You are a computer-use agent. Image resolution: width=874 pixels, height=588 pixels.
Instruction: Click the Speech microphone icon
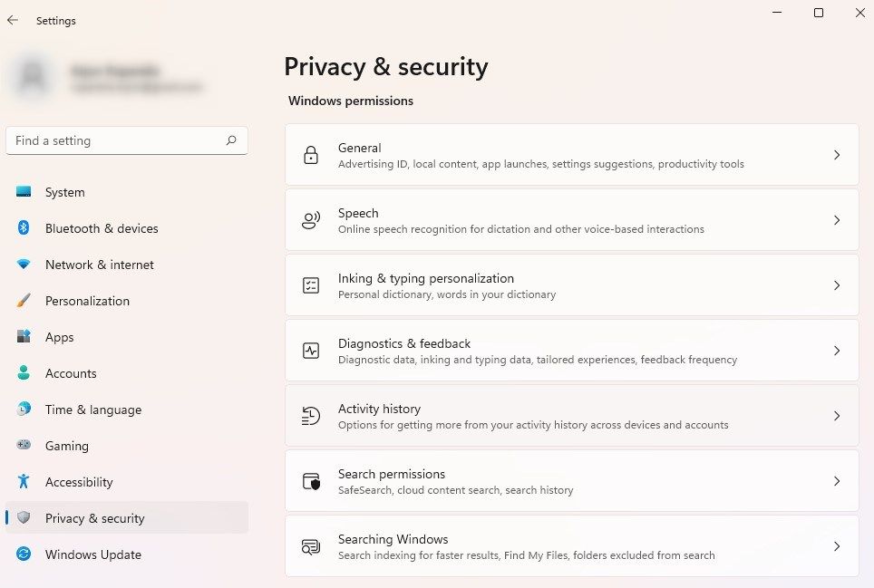pos(311,220)
